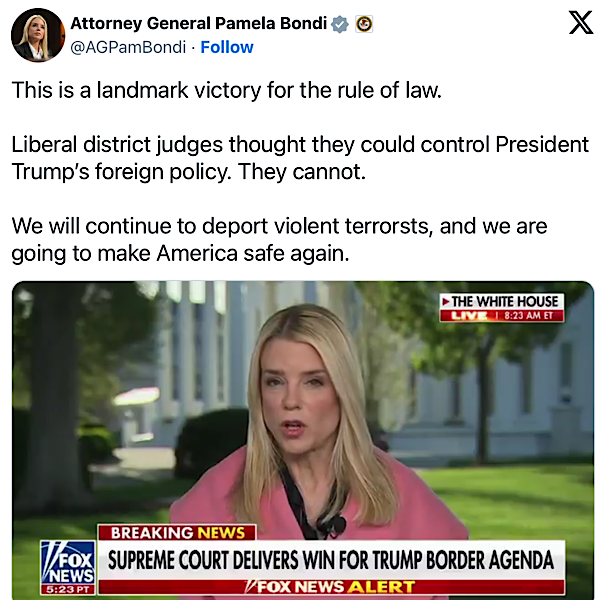Click the Attorney General Pamela Bondi display name
This screenshot has width=600, height=600.
click(199, 23)
